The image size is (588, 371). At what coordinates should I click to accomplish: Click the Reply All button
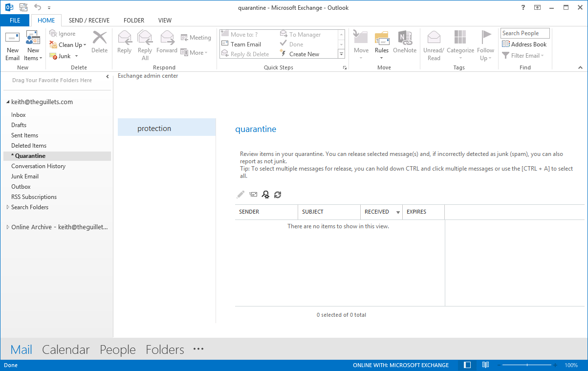(x=145, y=44)
